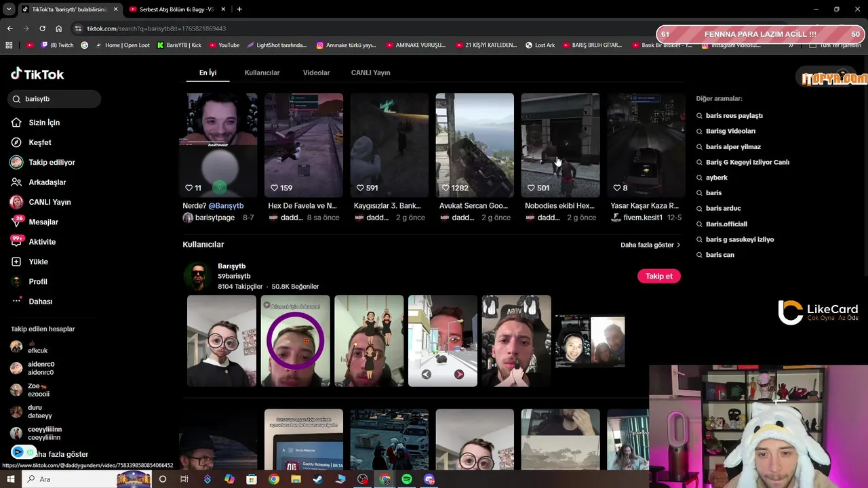Open Zoe ezoooii followed account
The image size is (868, 488).
click(x=30, y=390)
